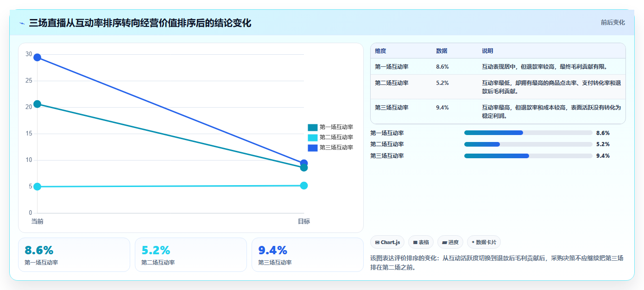Click the Chart.js tag icon

[377, 242]
